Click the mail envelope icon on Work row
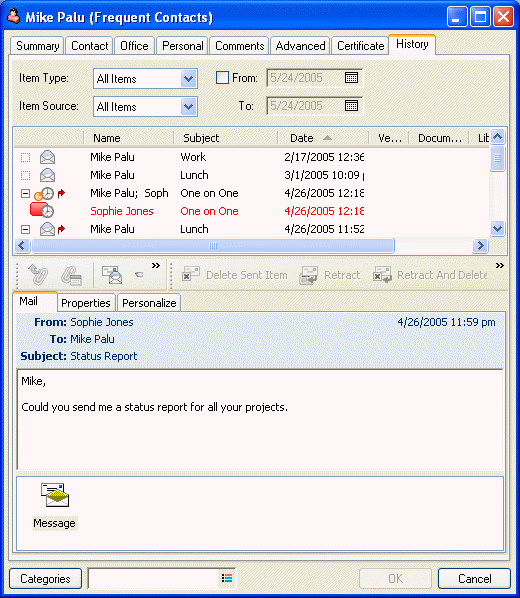The width and height of the screenshot is (520, 598). [47, 157]
